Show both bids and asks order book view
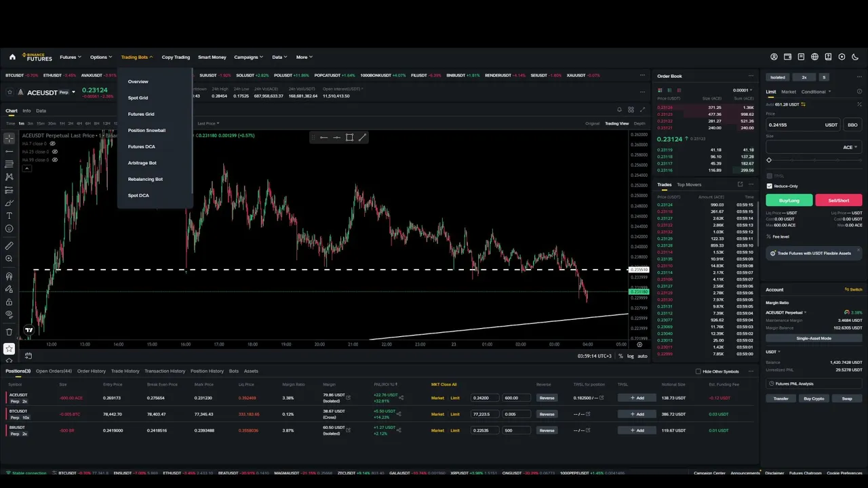Image resolution: width=868 pixels, height=488 pixels. pyautogui.click(x=660, y=90)
